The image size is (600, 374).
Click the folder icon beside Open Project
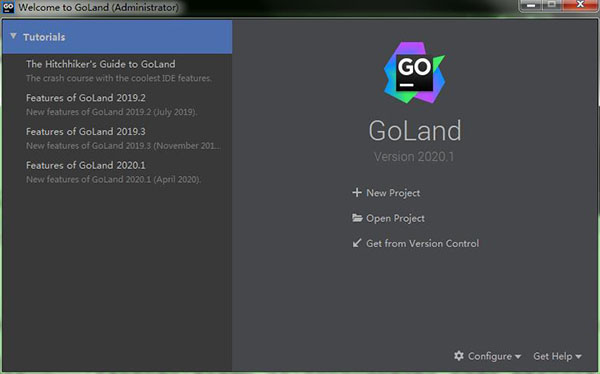(x=357, y=218)
